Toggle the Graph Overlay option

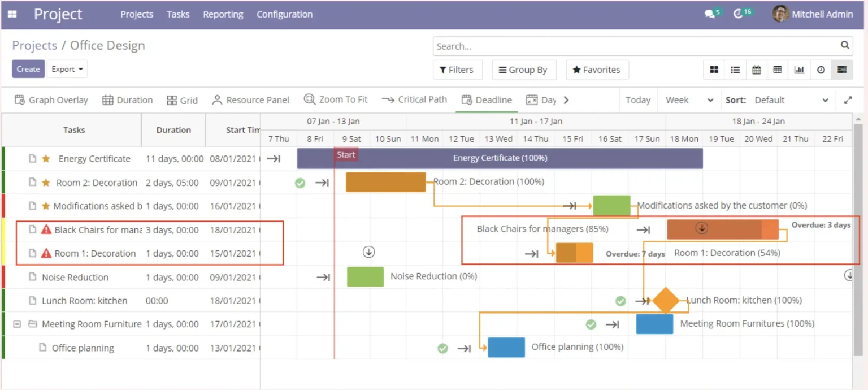coord(51,100)
